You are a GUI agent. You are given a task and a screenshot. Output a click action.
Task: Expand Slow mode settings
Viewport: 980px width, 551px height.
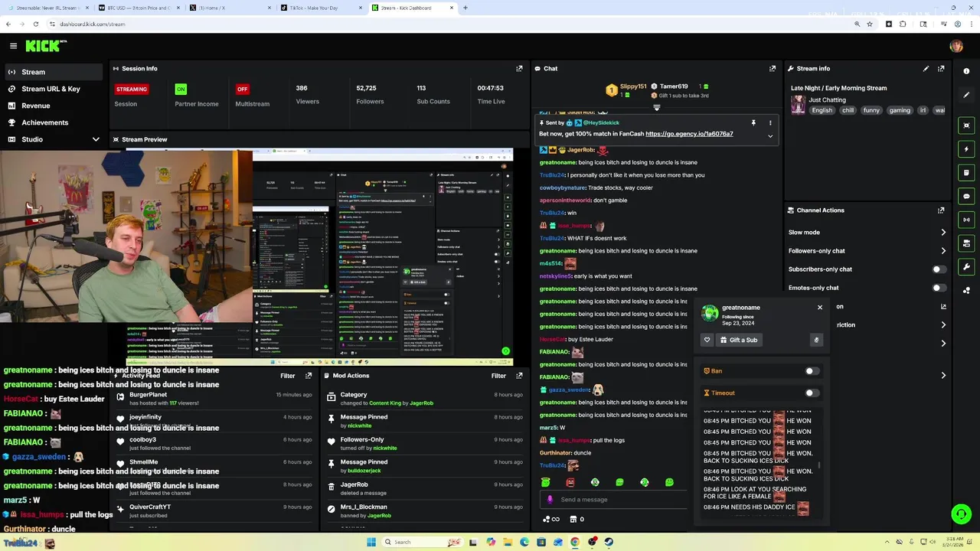coord(943,233)
